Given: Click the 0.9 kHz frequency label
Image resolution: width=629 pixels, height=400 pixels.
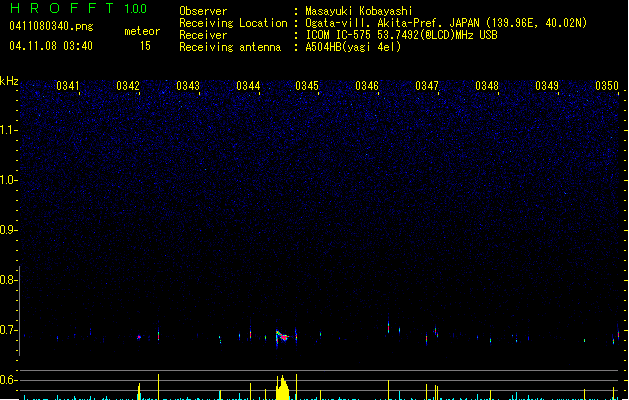Looking at the screenshot, I should tap(8, 230).
